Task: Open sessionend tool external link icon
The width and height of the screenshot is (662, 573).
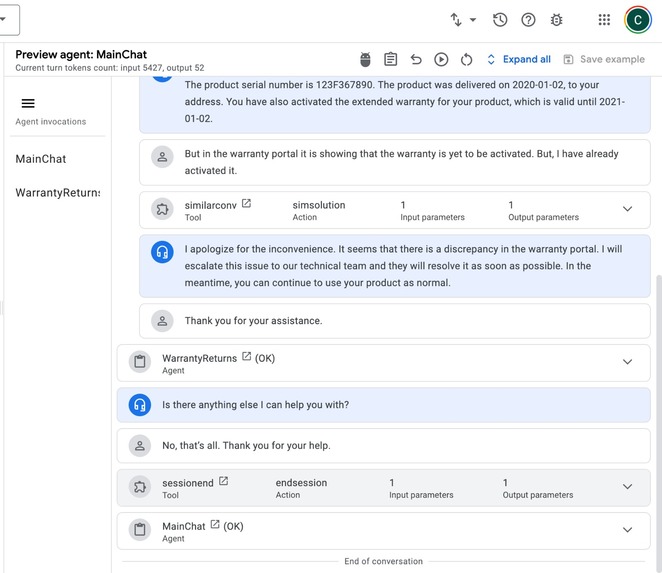Action: (223, 481)
